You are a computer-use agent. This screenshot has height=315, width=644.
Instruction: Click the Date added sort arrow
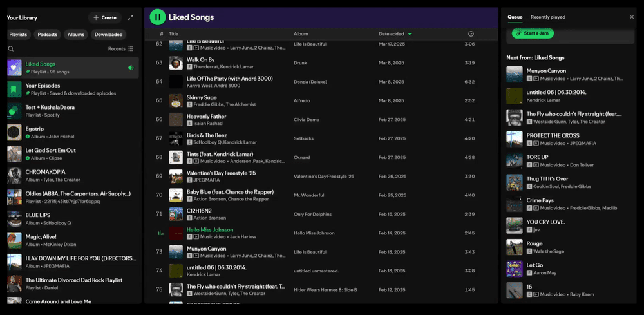tap(410, 34)
